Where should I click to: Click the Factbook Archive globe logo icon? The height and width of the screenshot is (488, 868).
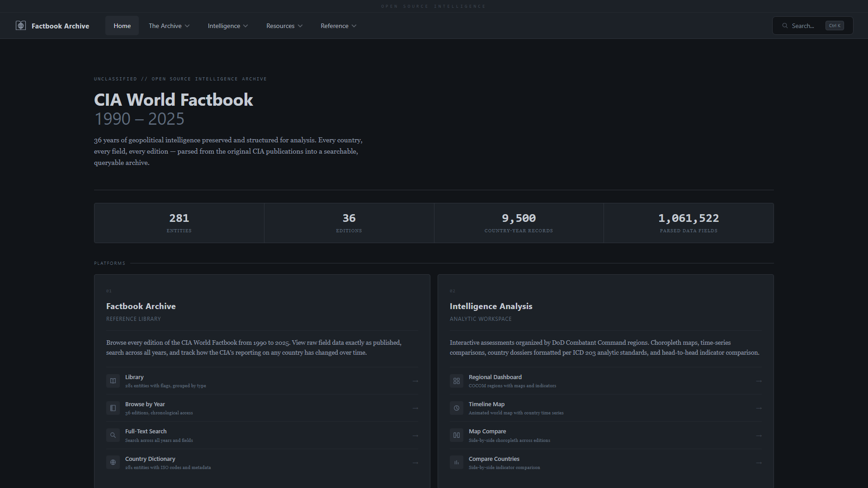[x=21, y=26]
